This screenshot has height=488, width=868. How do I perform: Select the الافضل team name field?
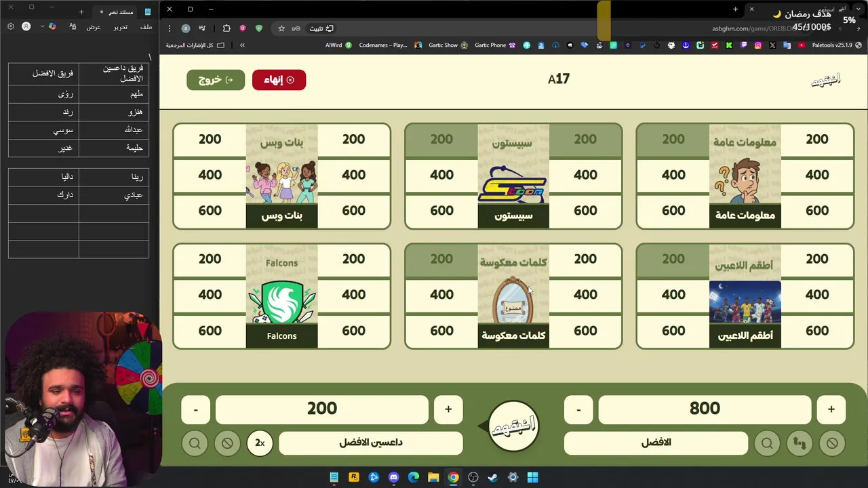656,443
